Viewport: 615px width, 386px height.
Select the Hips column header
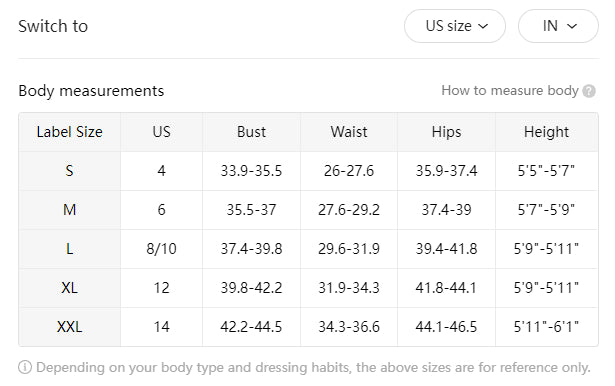(x=446, y=132)
